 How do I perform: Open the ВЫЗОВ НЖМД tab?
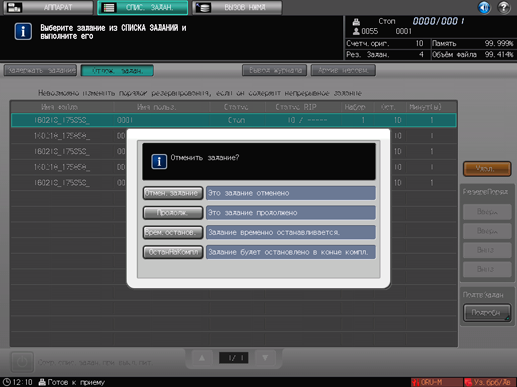click(237, 7)
